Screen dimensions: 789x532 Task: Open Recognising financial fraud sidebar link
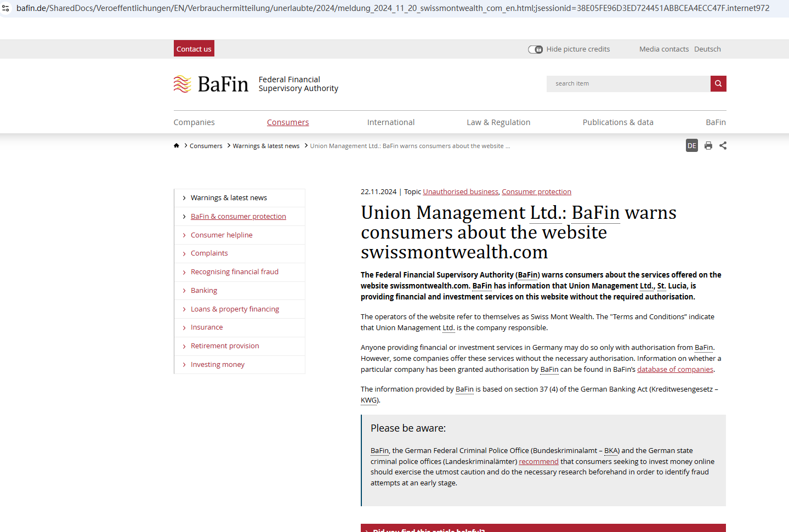pyautogui.click(x=235, y=272)
